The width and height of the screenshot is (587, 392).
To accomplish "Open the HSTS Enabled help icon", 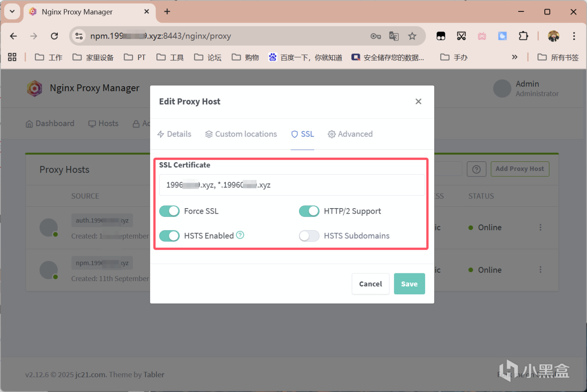I will (x=240, y=235).
